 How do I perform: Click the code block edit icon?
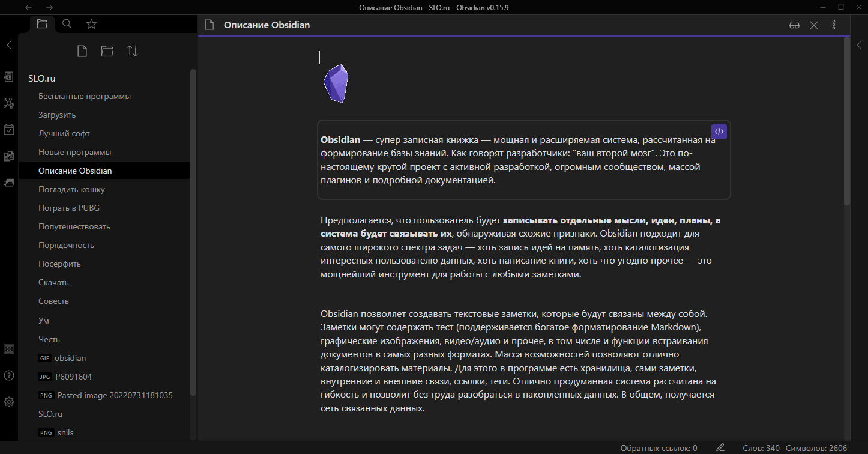point(719,132)
